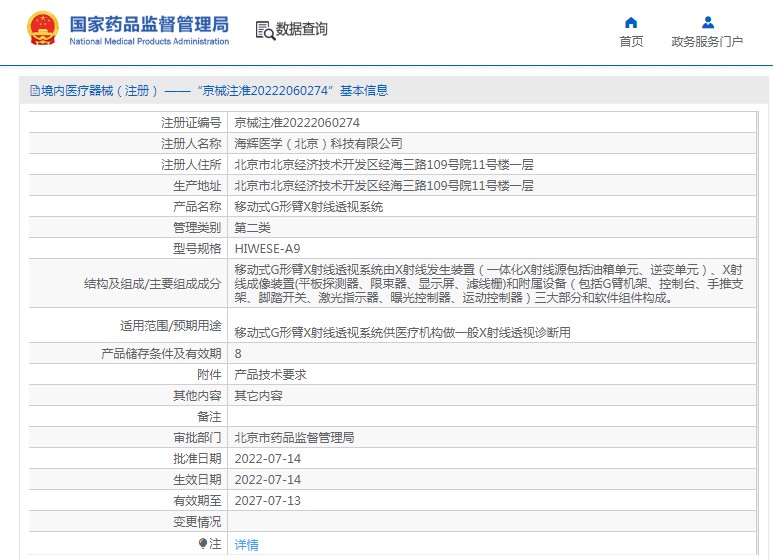Open 政务服务门户 user icon
This screenshot has height=560, width=773.
(708, 23)
